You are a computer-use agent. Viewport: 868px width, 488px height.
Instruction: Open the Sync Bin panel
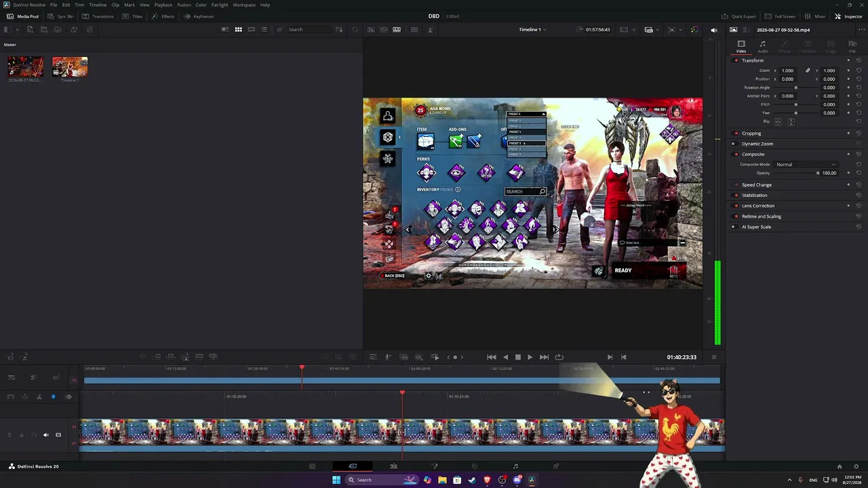pos(60,16)
